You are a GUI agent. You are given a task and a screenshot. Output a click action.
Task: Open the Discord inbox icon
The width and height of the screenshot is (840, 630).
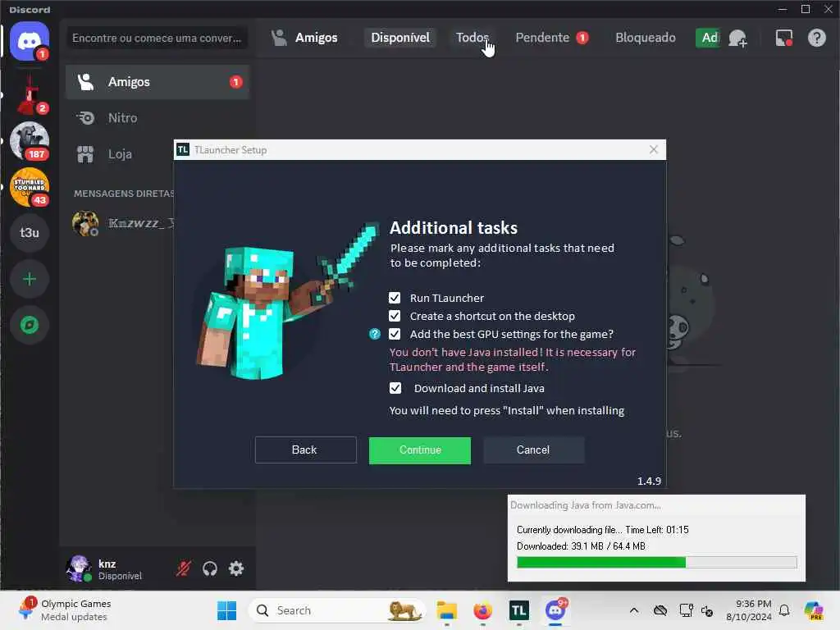pos(783,38)
